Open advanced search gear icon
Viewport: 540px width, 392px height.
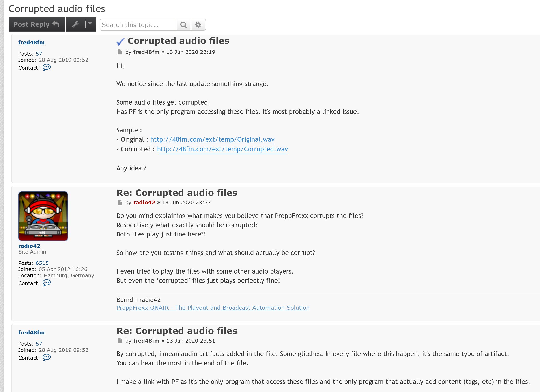click(x=198, y=25)
